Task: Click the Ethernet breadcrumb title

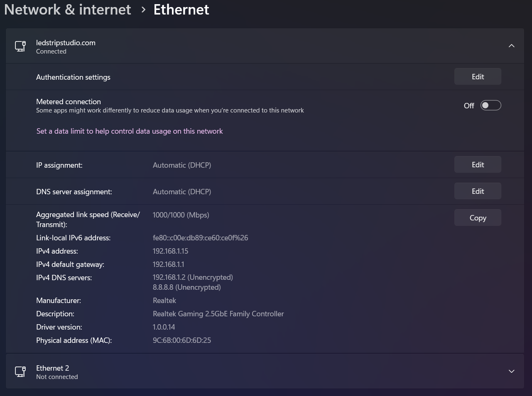Action: point(181,10)
